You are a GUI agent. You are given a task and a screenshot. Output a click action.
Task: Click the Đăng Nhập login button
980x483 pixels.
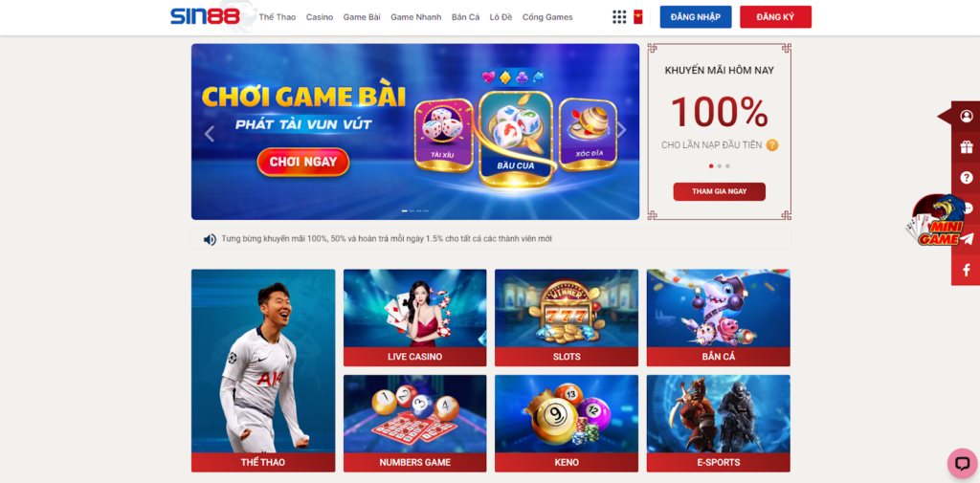(x=696, y=17)
